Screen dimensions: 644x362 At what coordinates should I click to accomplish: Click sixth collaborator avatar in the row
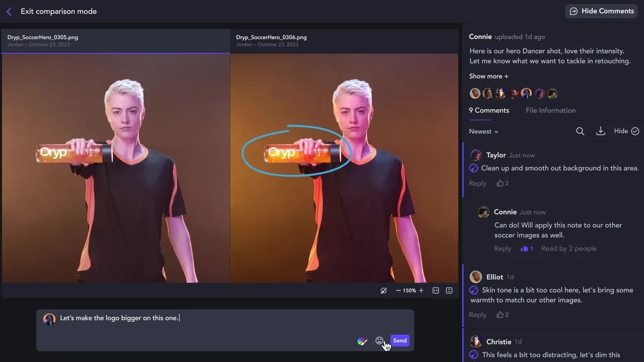[x=540, y=93]
